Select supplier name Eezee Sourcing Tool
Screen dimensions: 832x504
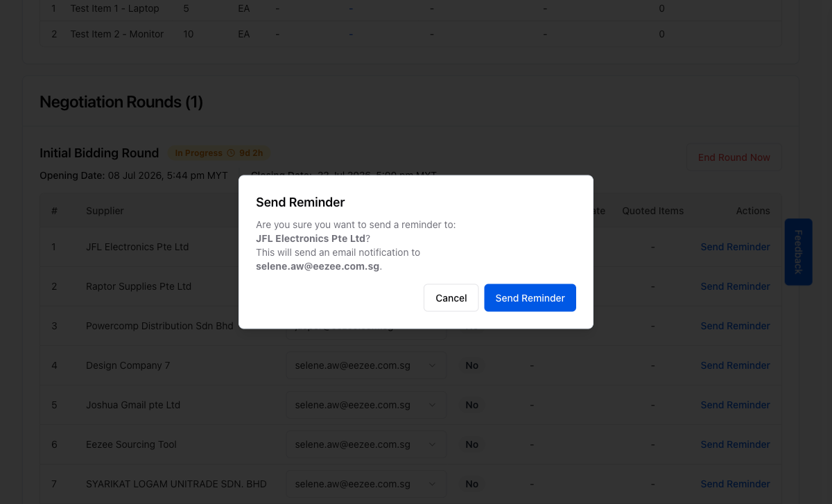131,444
